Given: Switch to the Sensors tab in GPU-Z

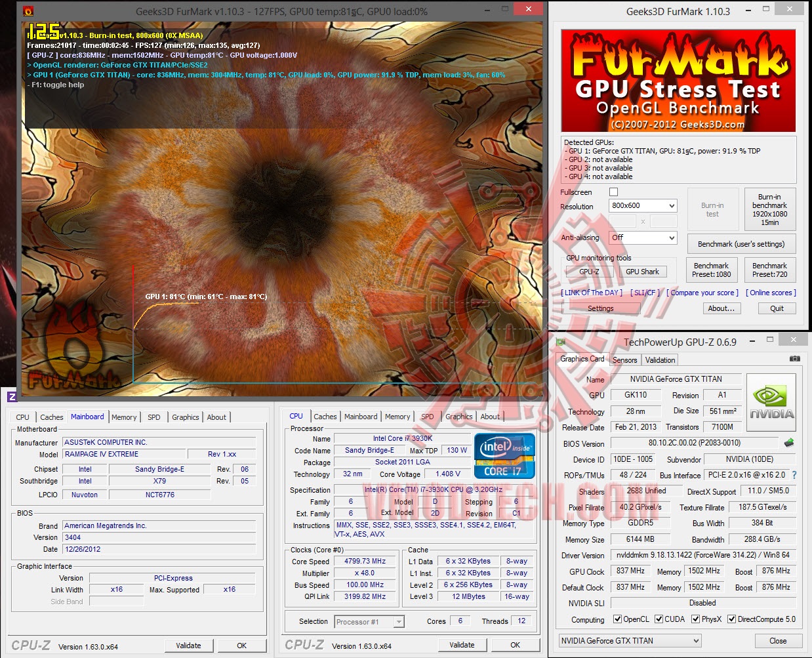Looking at the screenshot, I should pyautogui.click(x=624, y=360).
